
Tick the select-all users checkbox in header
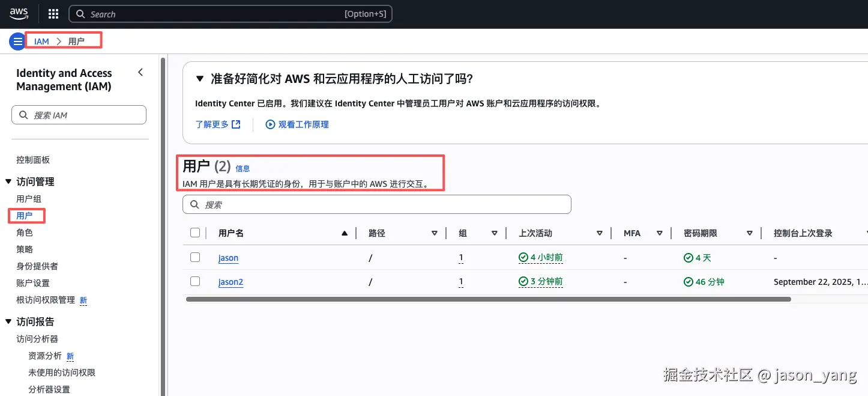pos(195,233)
